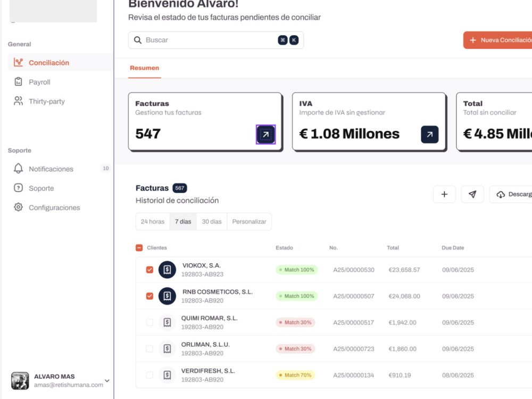Viewport: 532px width, 399px height.
Task: Click invoice number A25/00000530
Action: (x=354, y=270)
